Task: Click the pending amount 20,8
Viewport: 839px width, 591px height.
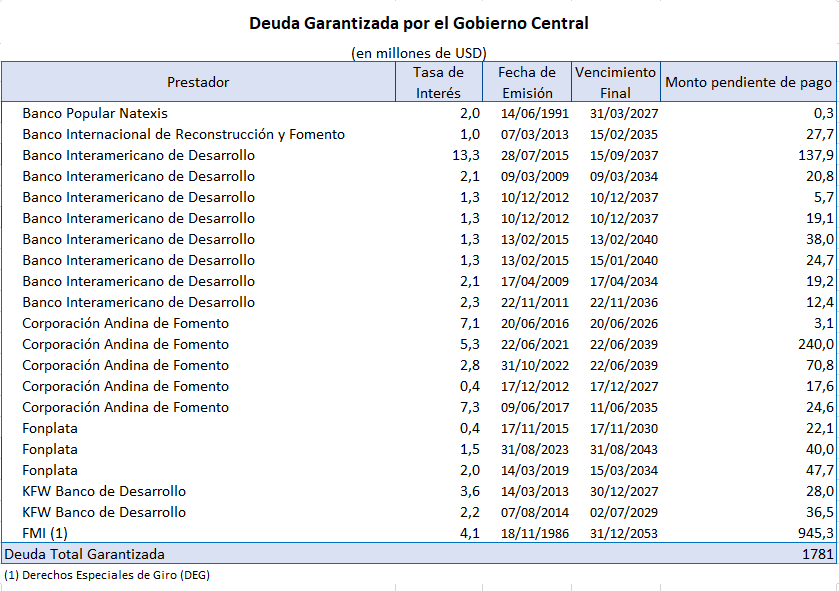Action: click(820, 176)
